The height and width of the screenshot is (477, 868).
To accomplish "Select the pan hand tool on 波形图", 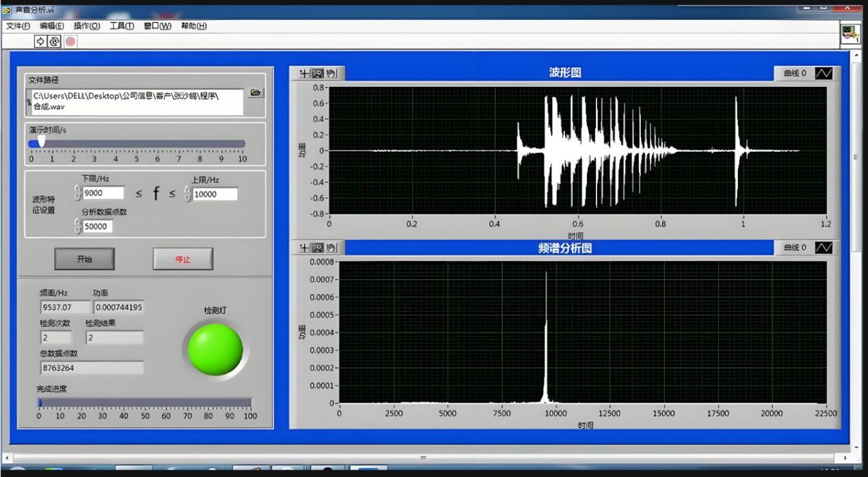I will tap(332, 73).
